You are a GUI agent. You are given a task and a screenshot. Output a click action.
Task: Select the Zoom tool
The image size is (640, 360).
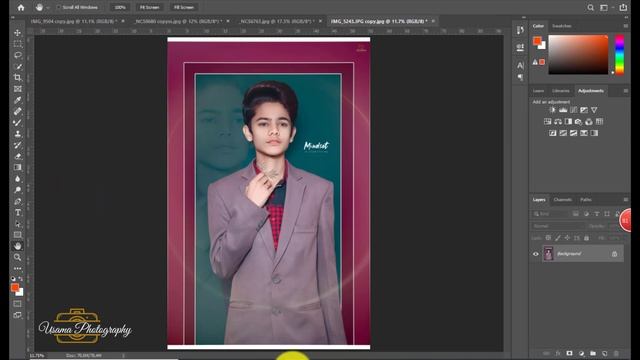(18, 257)
